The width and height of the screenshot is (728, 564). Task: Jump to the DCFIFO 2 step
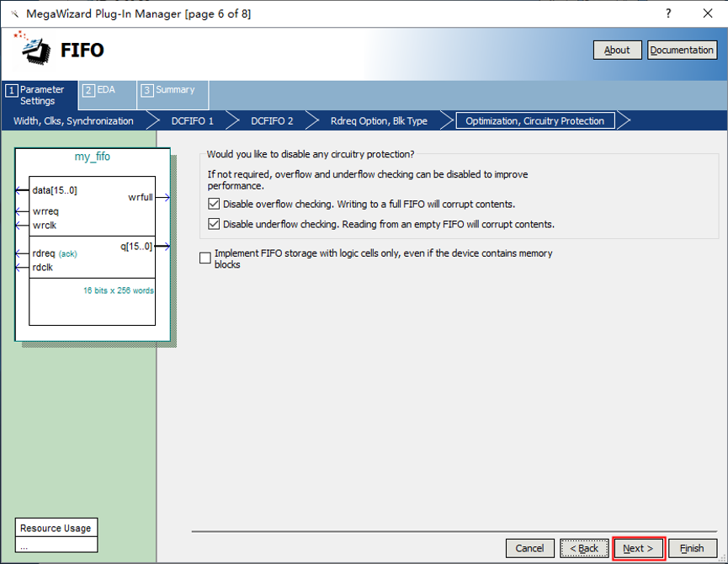point(272,121)
